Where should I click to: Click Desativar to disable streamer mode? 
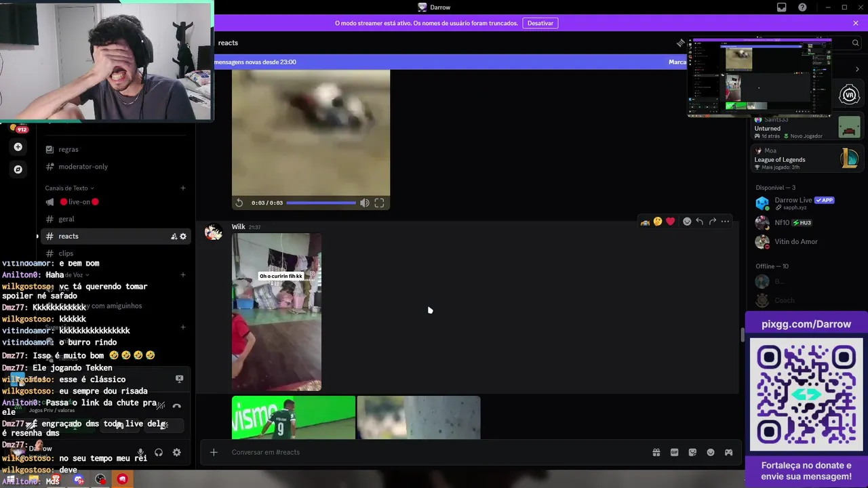click(540, 23)
